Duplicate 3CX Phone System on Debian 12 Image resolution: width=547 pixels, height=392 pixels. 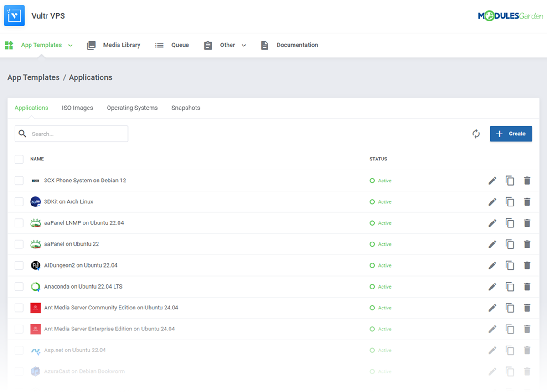510,181
